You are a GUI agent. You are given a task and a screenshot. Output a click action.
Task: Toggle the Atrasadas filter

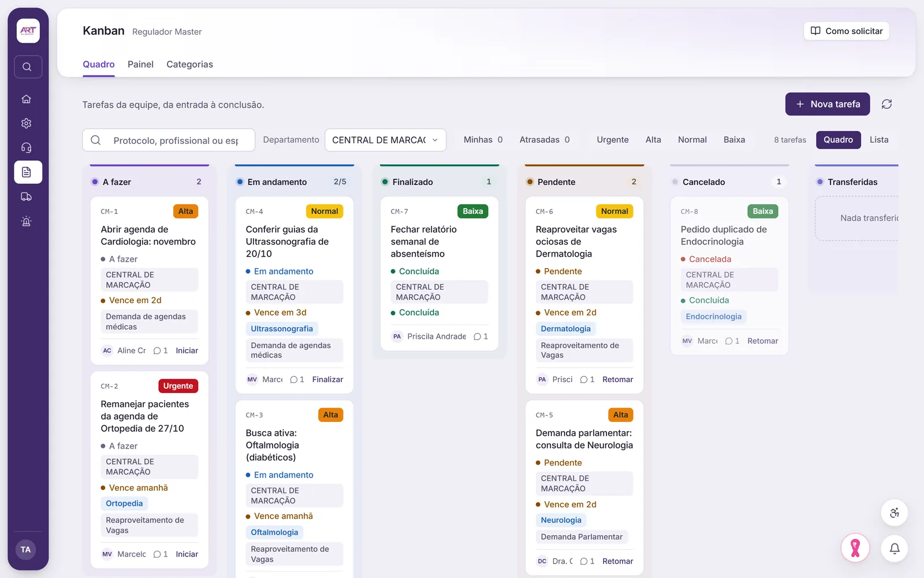pos(544,140)
